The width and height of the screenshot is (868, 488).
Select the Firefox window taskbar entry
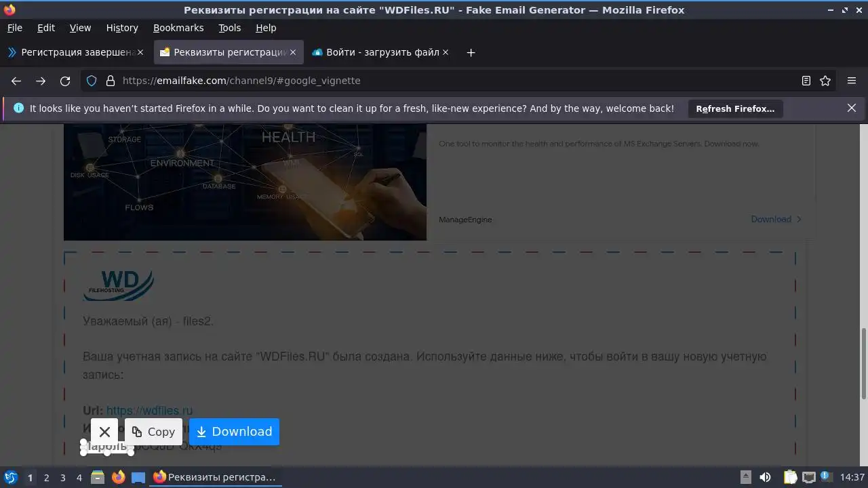pos(215,477)
